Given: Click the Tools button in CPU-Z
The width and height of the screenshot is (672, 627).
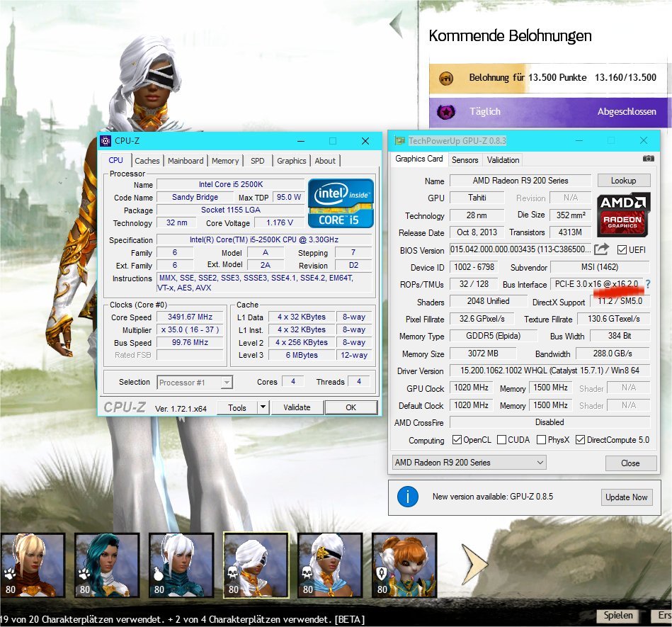Looking at the screenshot, I should 237,407.
